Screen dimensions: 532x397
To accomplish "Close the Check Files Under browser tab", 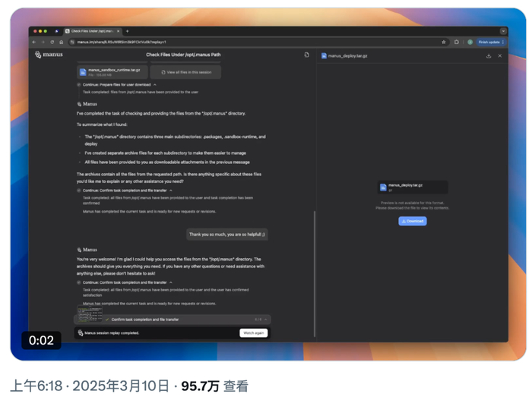I will pos(118,31).
